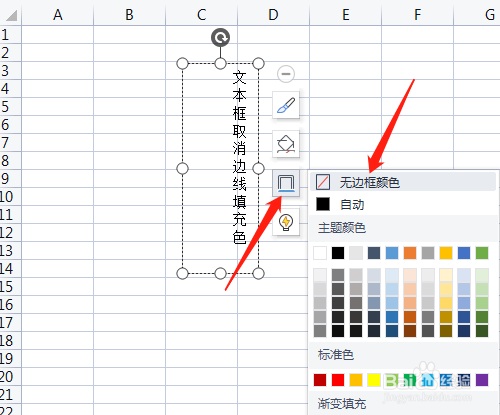Select row 12 header

pyautogui.click(x=10, y=233)
